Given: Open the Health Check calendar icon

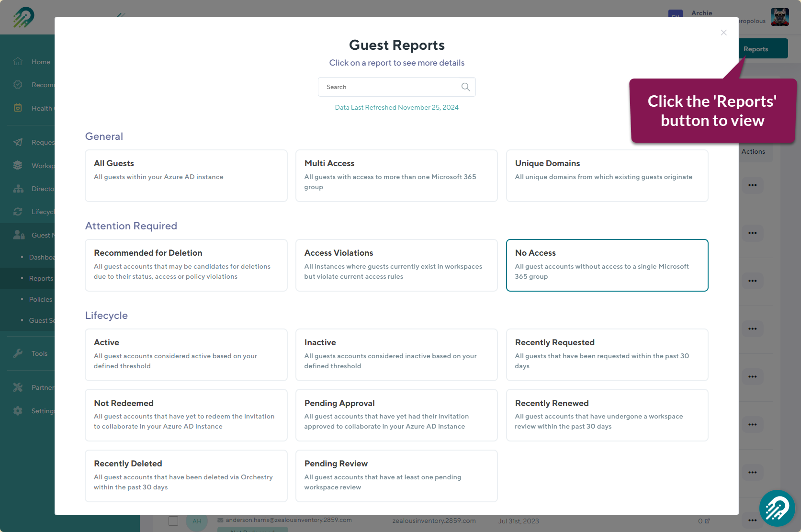Looking at the screenshot, I should 18,108.
